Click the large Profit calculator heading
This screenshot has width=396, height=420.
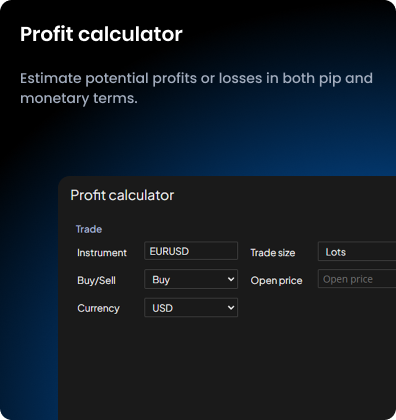coord(101,34)
